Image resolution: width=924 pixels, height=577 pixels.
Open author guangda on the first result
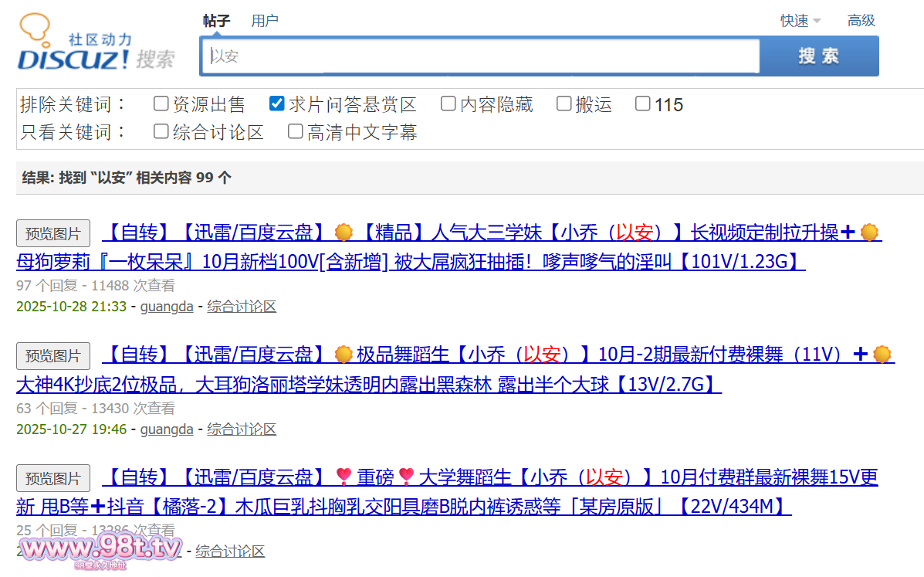point(167,307)
